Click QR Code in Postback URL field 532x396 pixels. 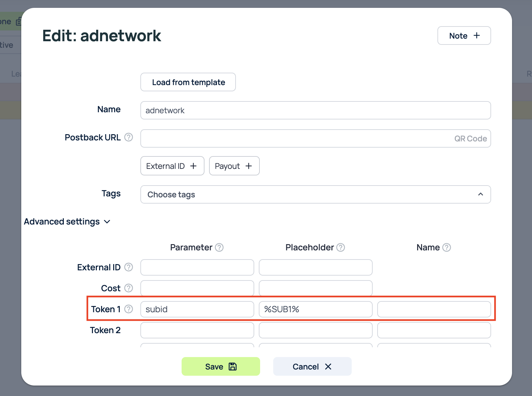pos(470,138)
